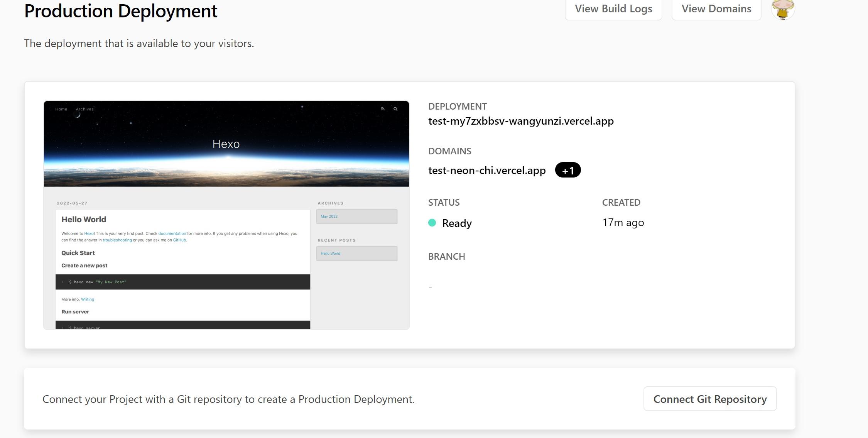Screen dimensions: 868x438
Task: Click the Run server heading in preview
Action: [75, 312]
